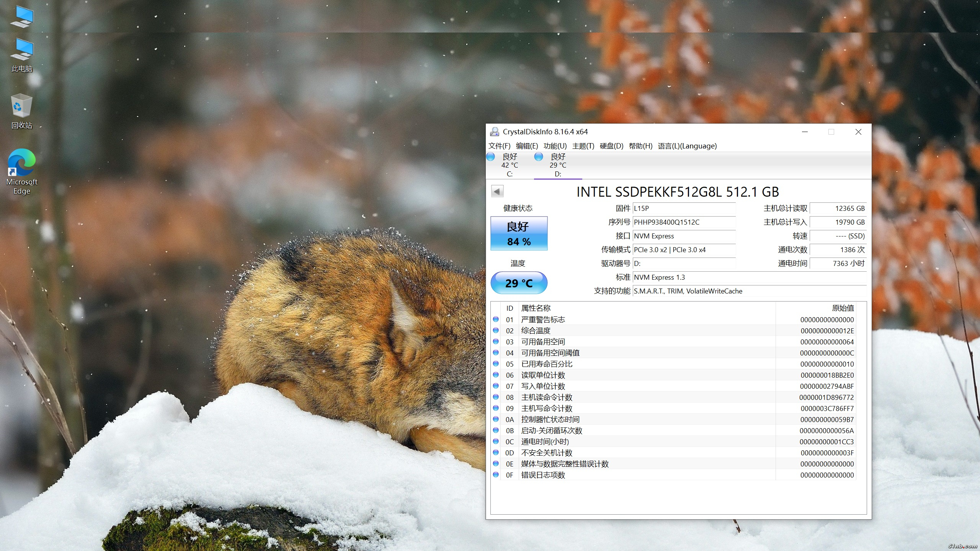Open the 帮助(H) menu
The width and height of the screenshot is (980, 551).
click(640, 146)
